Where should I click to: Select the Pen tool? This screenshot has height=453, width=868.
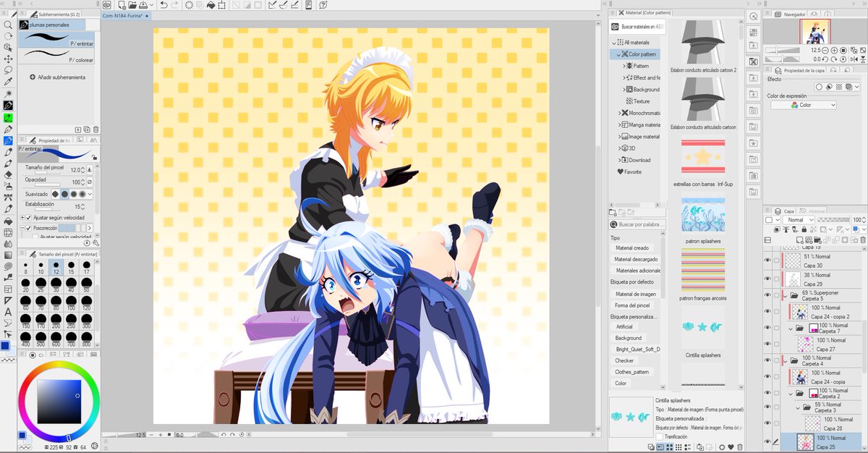[x=9, y=140]
